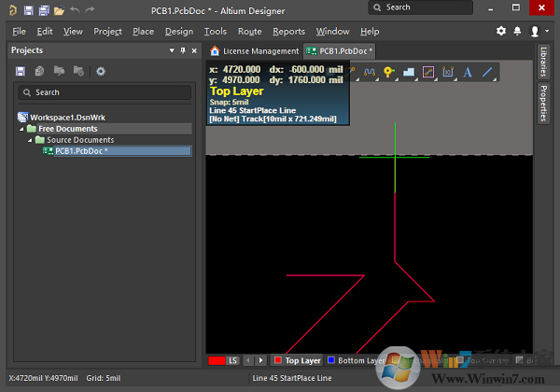
Task: Click open project folder icon in Projects panel
Action: [x=59, y=71]
